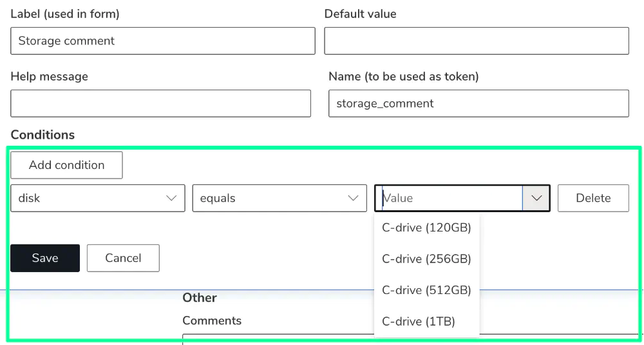Click the Conditions section heading
Image resolution: width=644 pixels, height=345 pixels.
point(43,135)
